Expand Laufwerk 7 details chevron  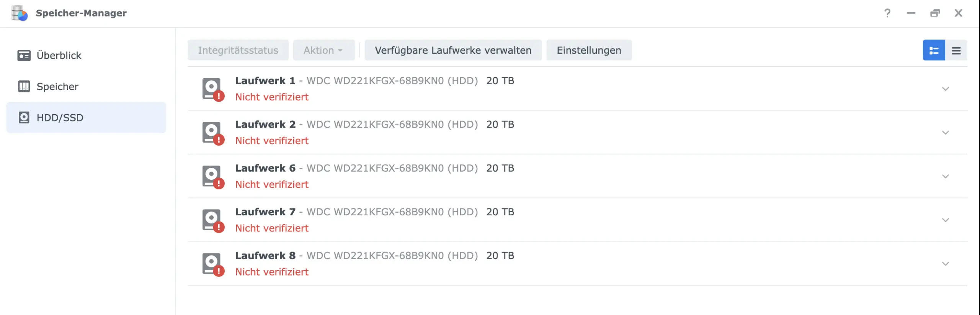coord(945,220)
